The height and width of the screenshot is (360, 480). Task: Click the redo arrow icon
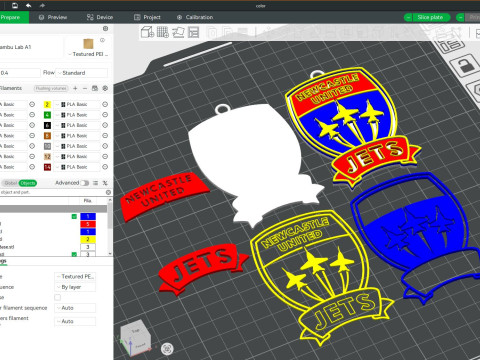(x=42, y=5)
